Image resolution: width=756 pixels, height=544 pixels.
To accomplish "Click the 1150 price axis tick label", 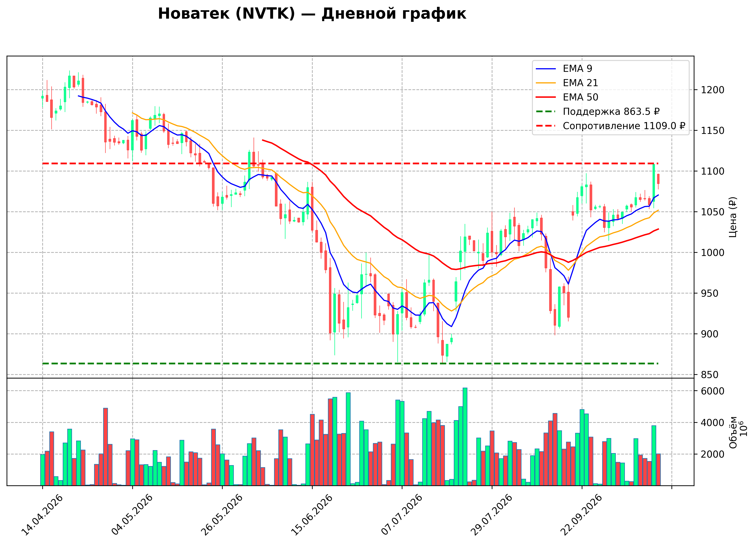I will (x=712, y=131).
